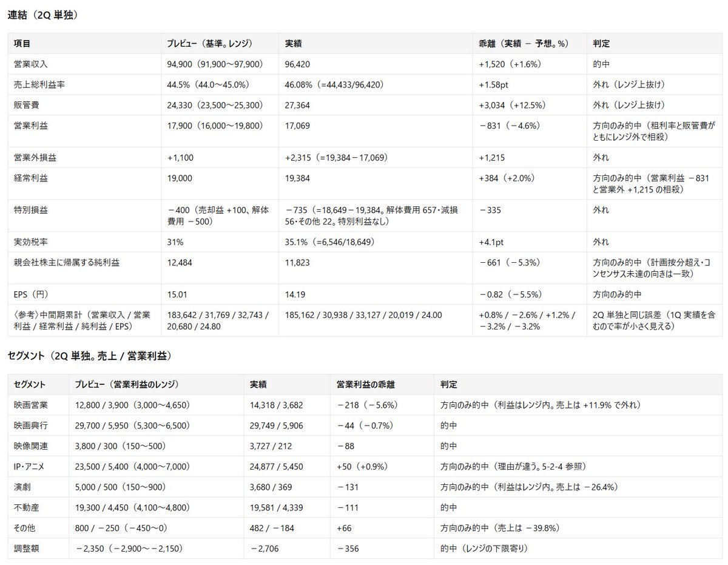Select the 映画興行 segment row label
The height and width of the screenshot is (565, 728).
coord(30,425)
